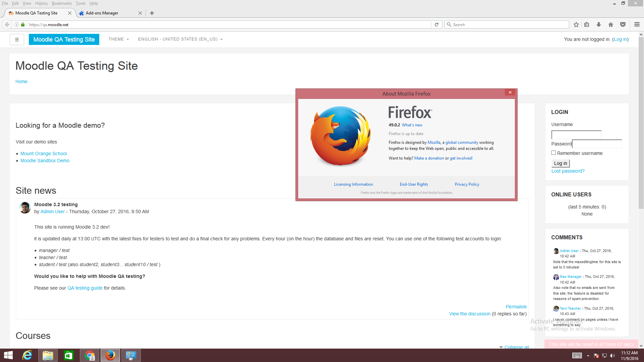The image size is (644, 362).
Task: Reload the page with the refresh icon
Action: (x=436, y=24)
